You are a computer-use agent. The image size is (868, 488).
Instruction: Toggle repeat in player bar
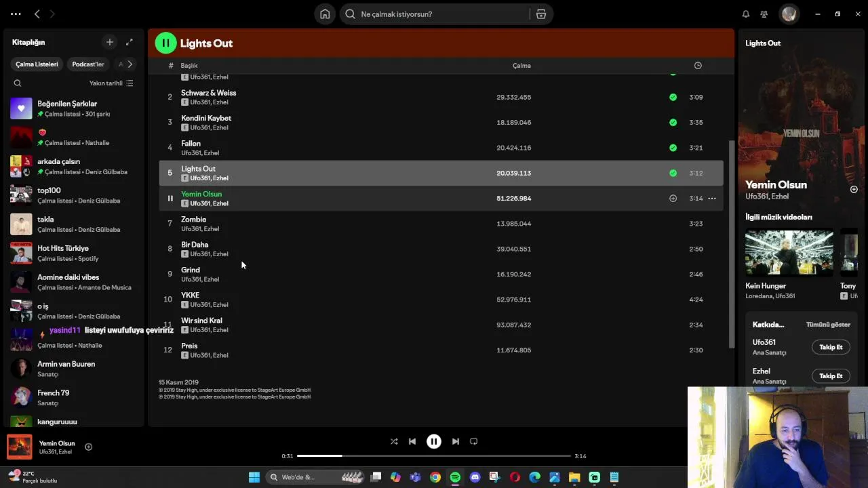click(x=474, y=441)
